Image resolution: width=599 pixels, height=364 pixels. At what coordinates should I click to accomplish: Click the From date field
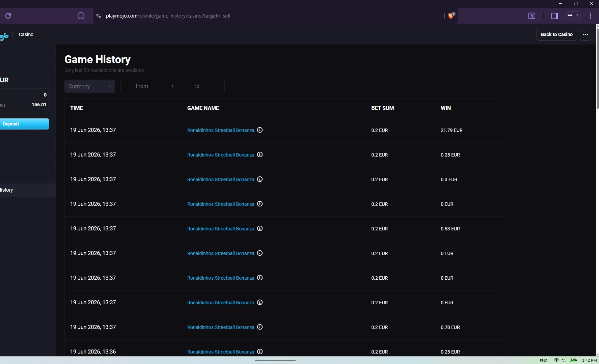point(142,86)
